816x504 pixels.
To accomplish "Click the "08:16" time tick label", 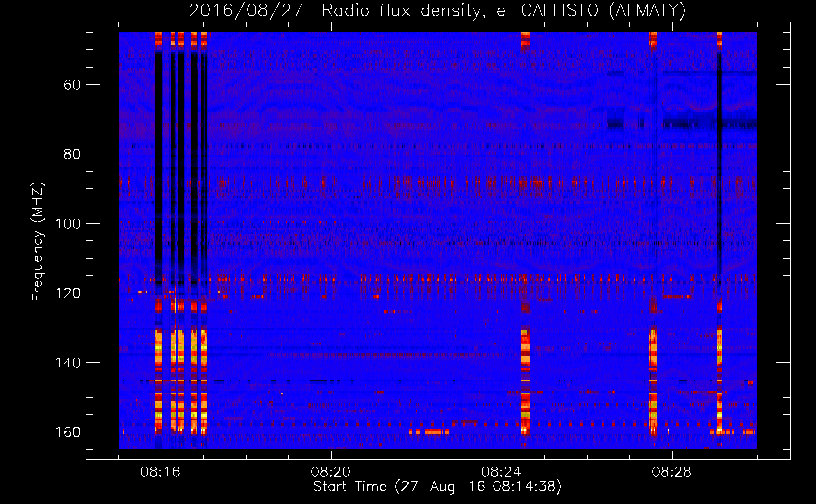I will click(x=160, y=472).
